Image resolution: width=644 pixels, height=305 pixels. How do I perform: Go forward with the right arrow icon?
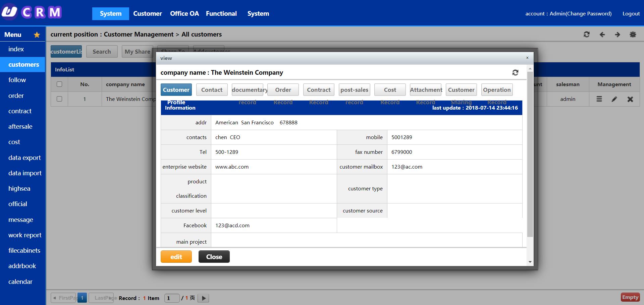click(x=618, y=34)
